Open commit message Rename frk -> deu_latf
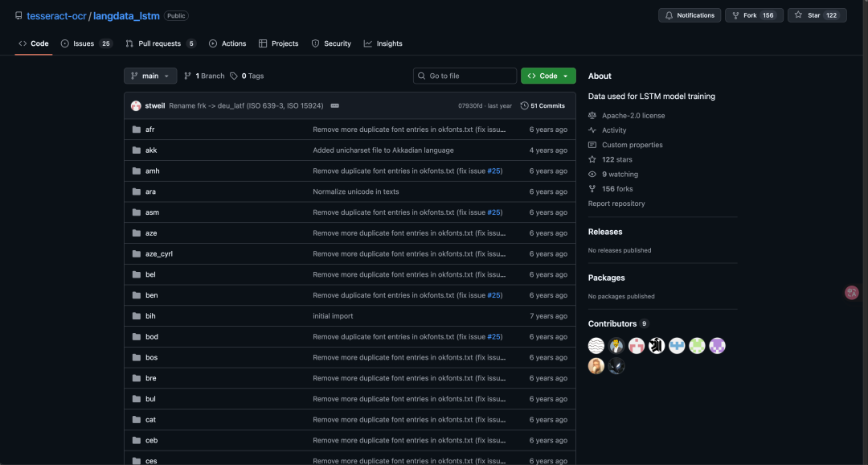 point(247,106)
